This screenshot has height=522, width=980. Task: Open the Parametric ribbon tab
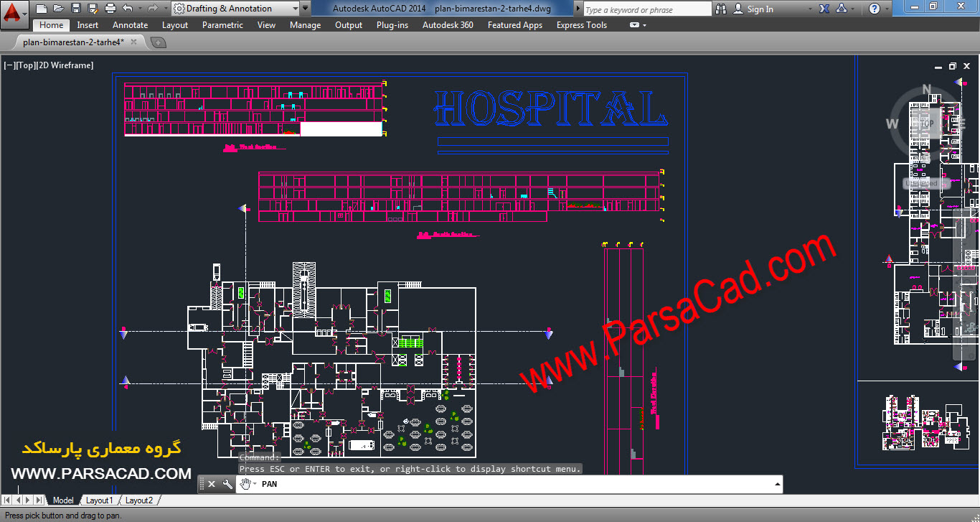[x=222, y=25]
